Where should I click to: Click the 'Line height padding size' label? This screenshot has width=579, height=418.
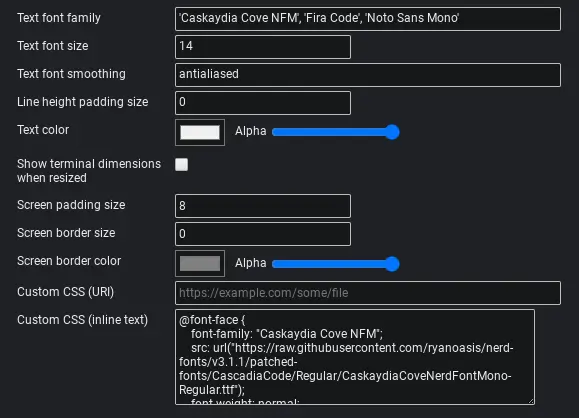pos(83,102)
